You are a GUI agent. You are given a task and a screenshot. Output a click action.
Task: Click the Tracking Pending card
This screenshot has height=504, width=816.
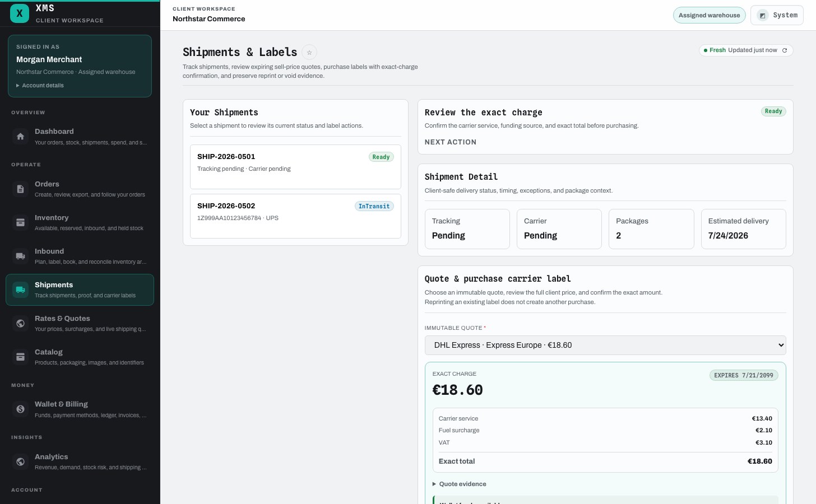467,229
